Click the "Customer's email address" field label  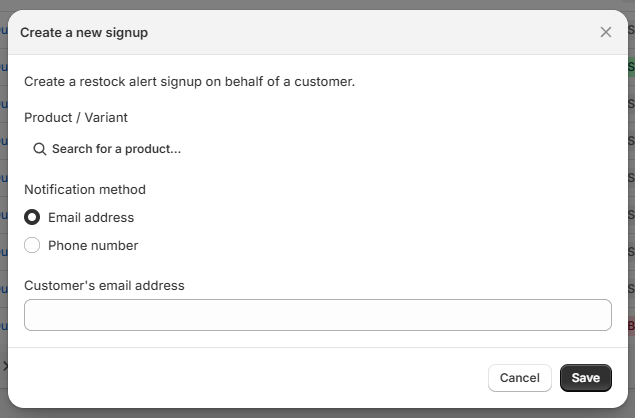[104, 285]
